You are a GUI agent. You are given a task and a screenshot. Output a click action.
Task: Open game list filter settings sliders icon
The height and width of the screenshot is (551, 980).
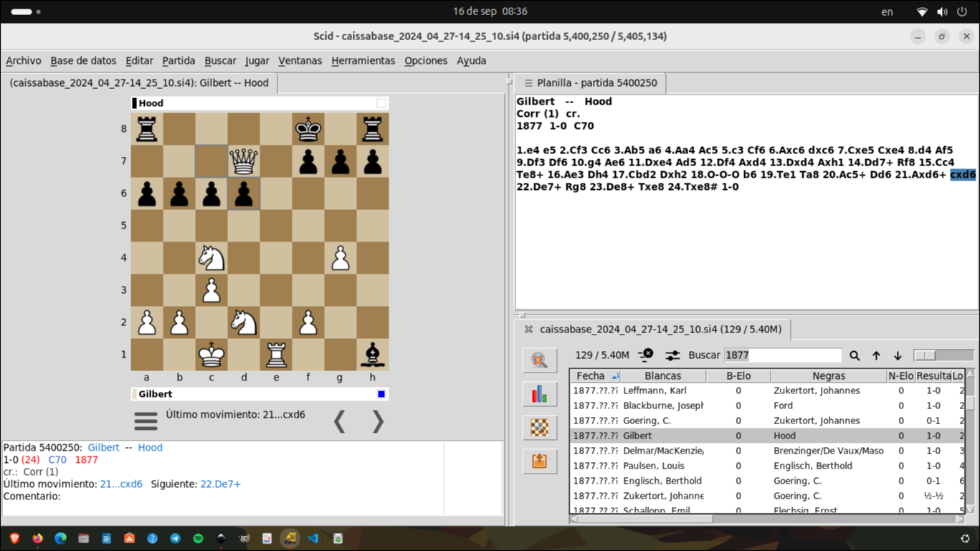pyautogui.click(x=672, y=355)
